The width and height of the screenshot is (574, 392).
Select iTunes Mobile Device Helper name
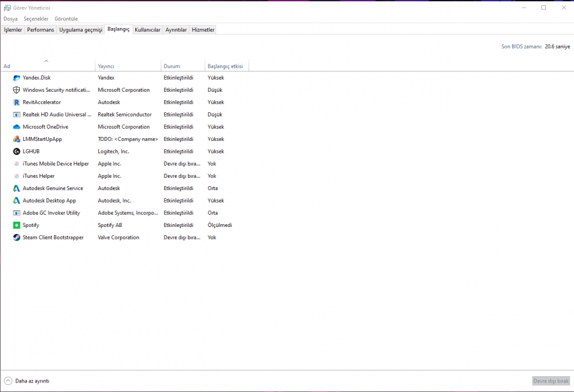pos(55,164)
